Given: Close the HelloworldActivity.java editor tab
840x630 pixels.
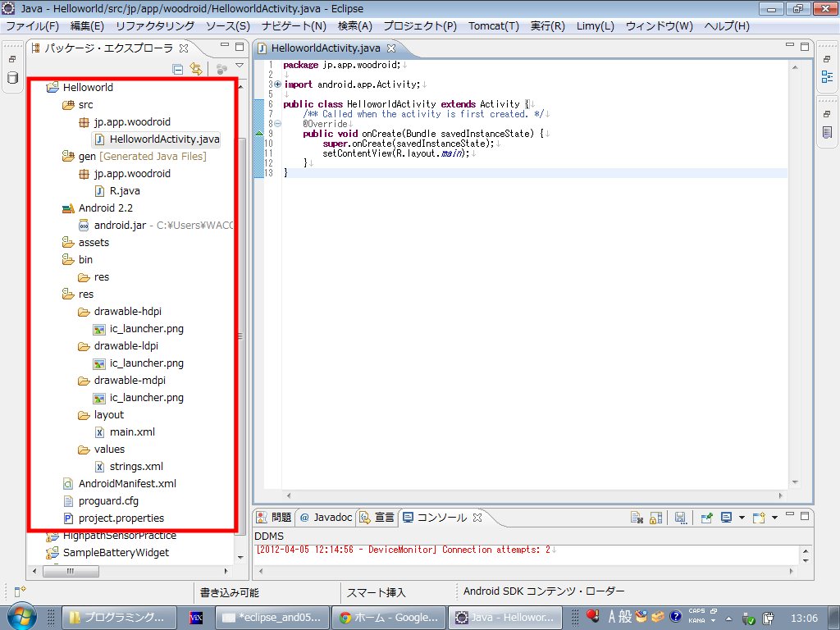Looking at the screenshot, I should [x=391, y=48].
